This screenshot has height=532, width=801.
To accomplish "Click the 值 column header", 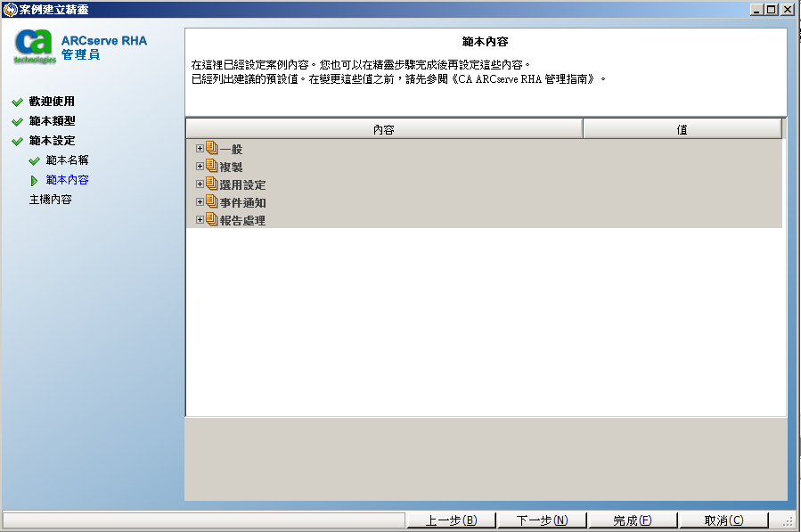I will (x=682, y=129).
